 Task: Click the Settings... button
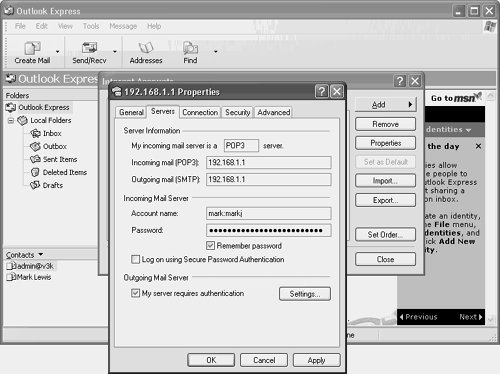(x=305, y=294)
